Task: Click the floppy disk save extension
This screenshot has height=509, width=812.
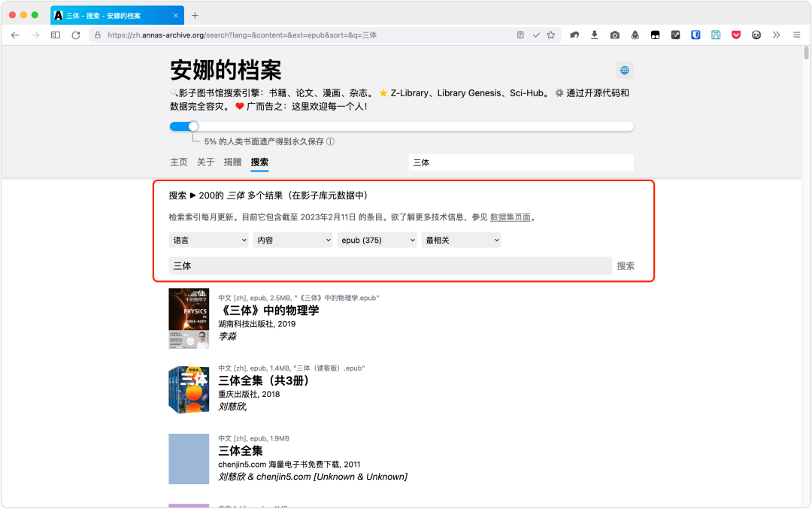Action: [716, 35]
